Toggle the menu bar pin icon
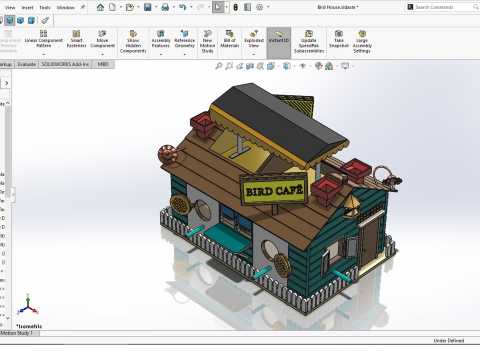Viewport: 480px width, 360px height. (x=83, y=7)
